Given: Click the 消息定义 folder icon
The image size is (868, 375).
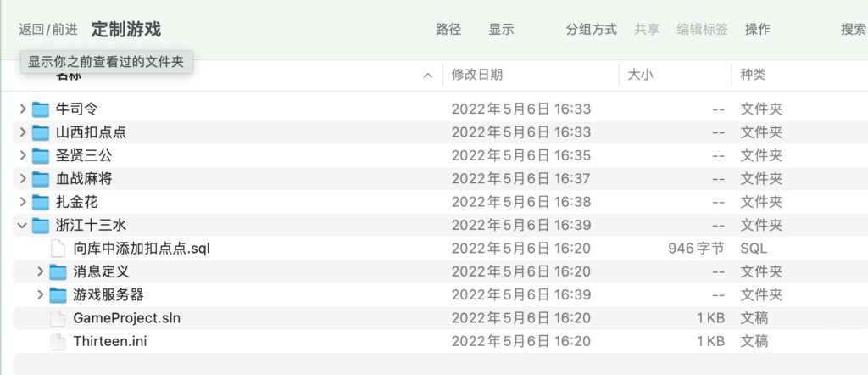Looking at the screenshot, I should pyautogui.click(x=58, y=271).
